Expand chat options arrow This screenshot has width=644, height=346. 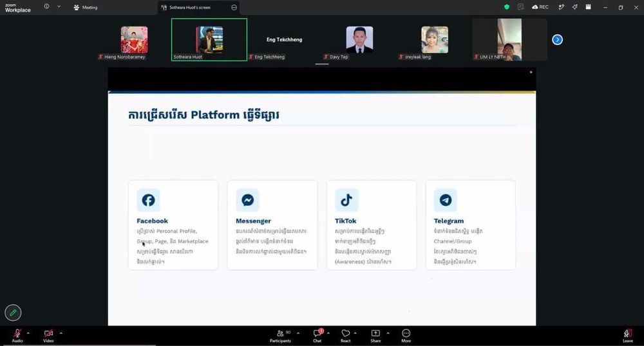pyautogui.click(x=328, y=333)
